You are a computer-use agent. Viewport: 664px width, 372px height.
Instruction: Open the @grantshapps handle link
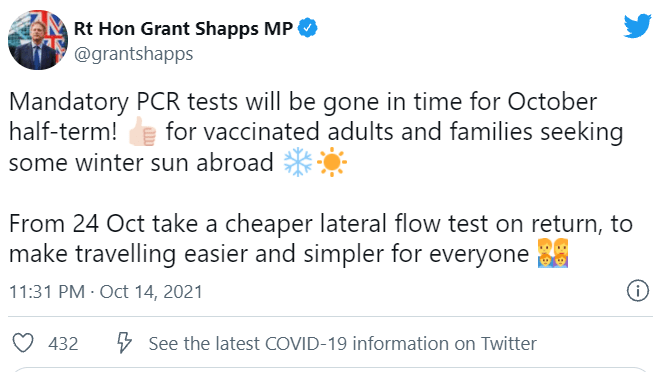click(133, 54)
